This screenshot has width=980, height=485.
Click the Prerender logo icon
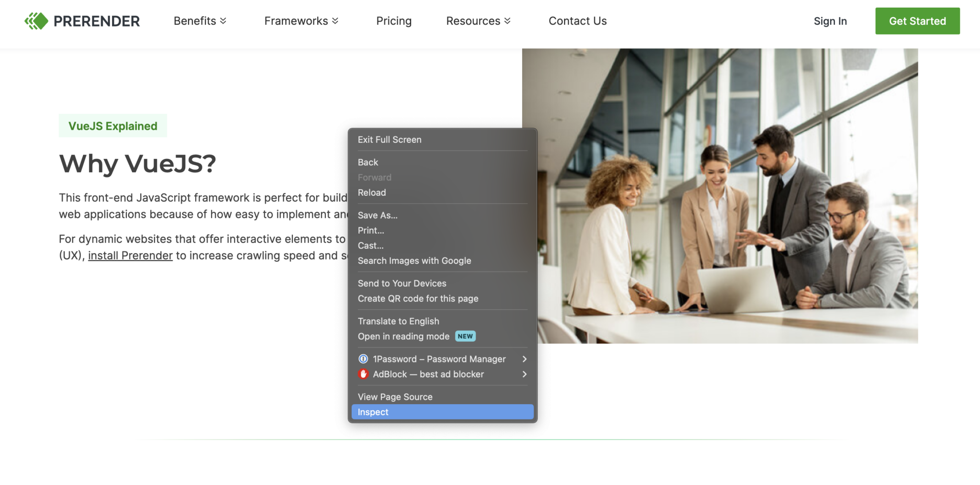36,21
